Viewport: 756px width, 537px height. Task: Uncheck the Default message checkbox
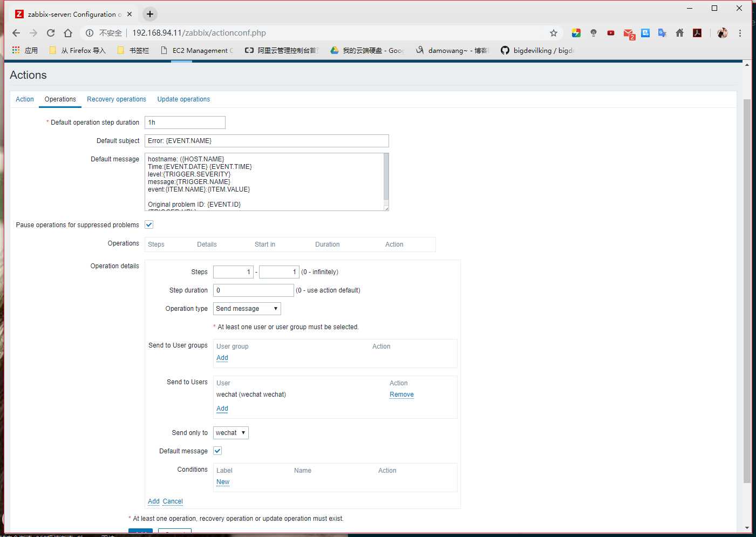pyautogui.click(x=217, y=451)
